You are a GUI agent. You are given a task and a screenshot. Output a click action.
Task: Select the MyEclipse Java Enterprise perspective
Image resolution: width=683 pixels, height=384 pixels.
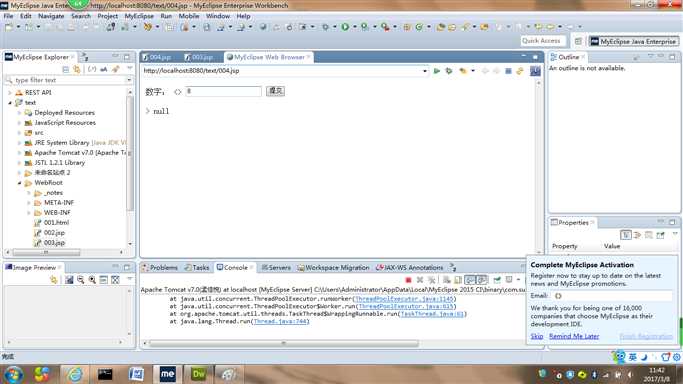[x=634, y=41]
